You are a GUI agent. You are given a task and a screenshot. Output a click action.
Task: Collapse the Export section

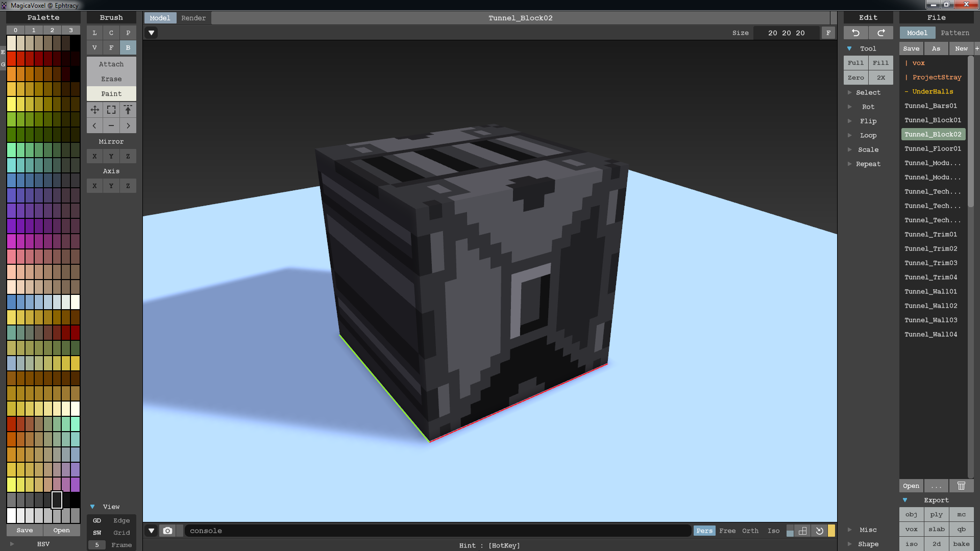pos(905,500)
